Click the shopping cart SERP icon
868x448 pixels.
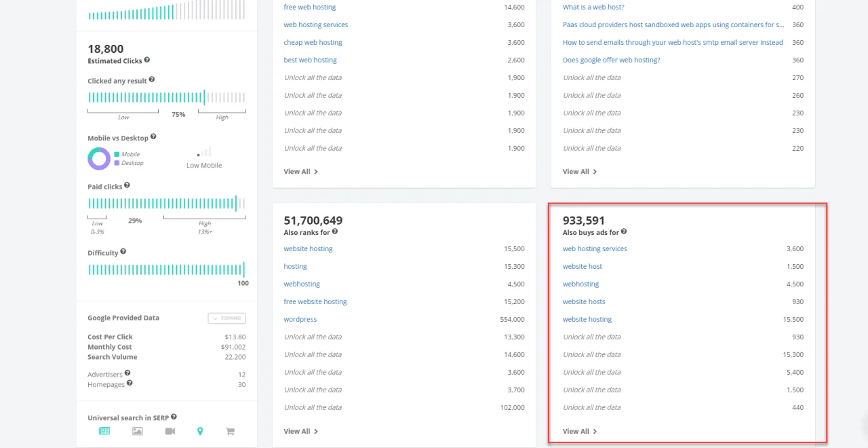click(230, 431)
